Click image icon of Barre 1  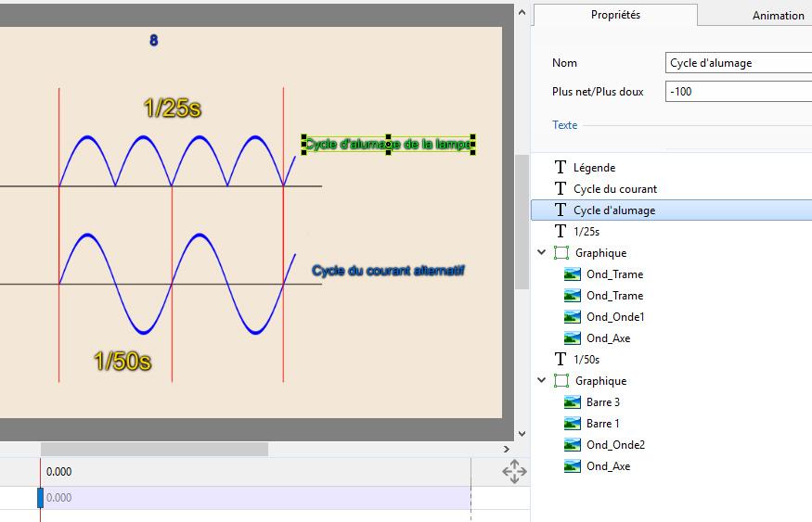click(x=573, y=423)
